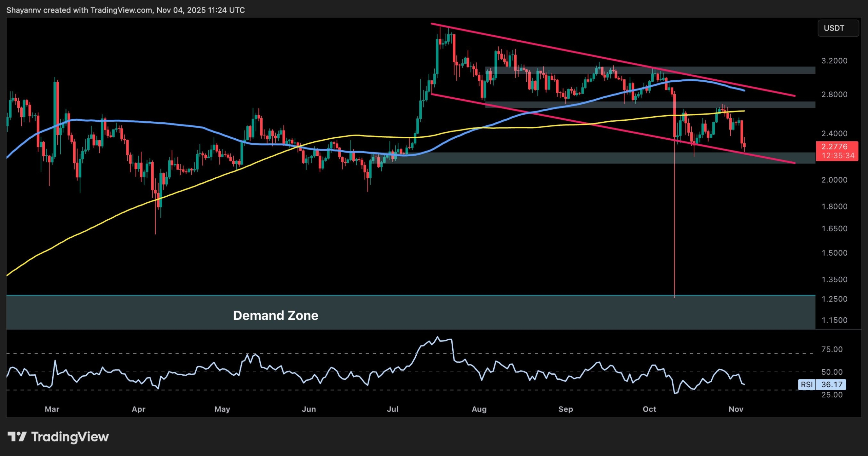Open the countdown timer under the price label
The image size is (868, 456).
[837, 156]
